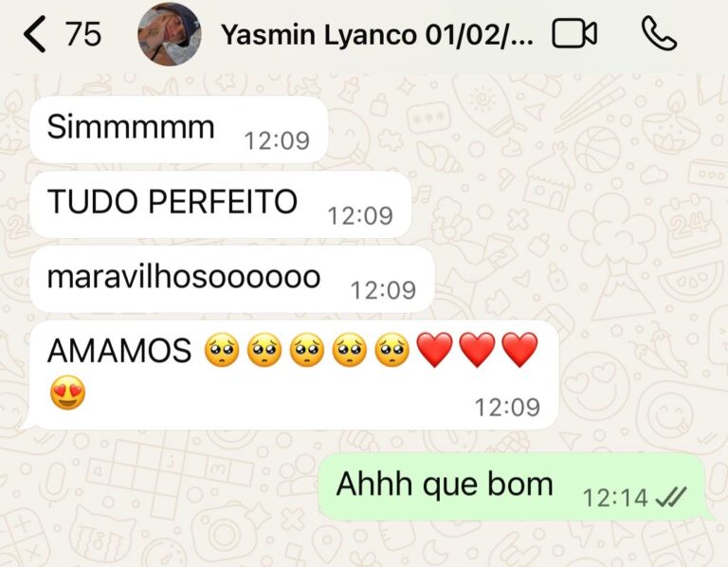Tap the 12:14 sent timestamp

(x=615, y=498)
